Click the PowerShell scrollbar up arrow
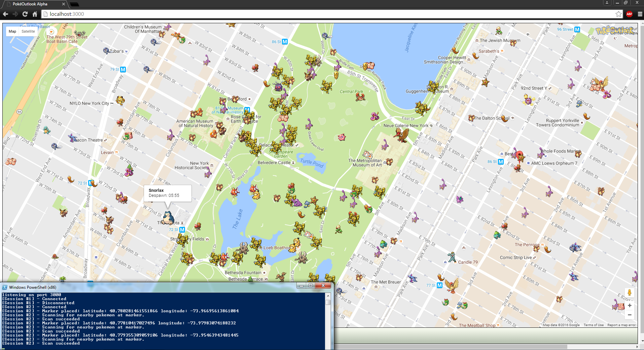 point(328,295)
